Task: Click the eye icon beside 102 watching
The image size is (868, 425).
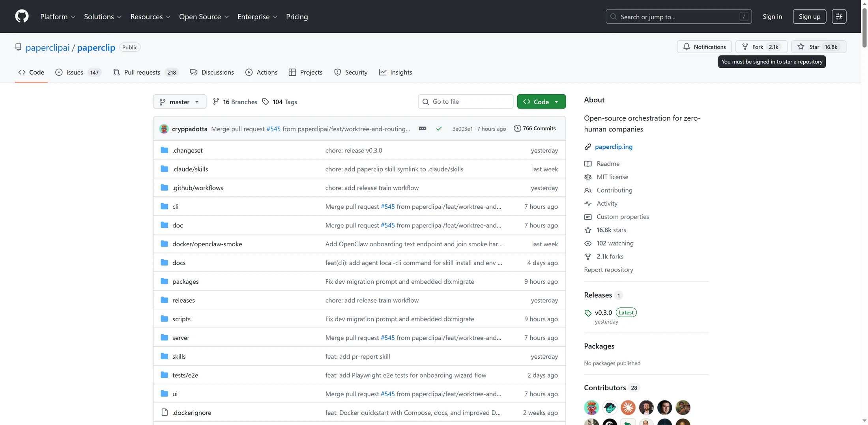Action: (x=588, y=243)
